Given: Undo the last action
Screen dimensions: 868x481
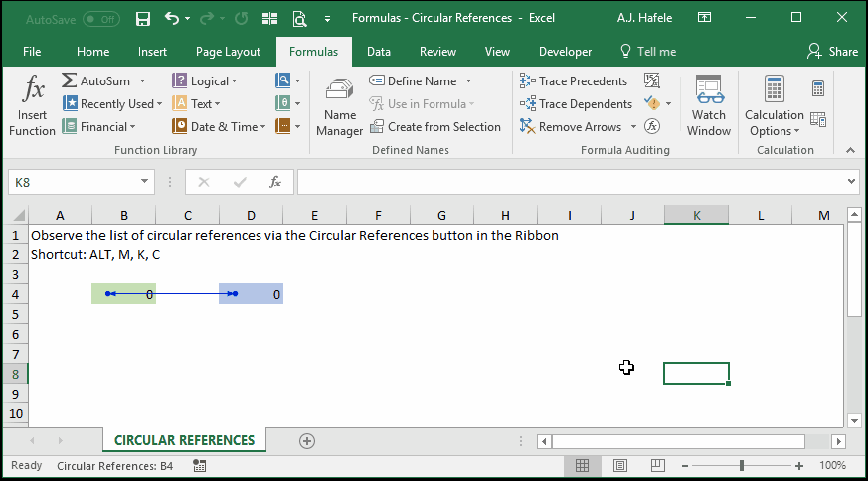Looking at the screenshot, I should [x=172, y=19].
